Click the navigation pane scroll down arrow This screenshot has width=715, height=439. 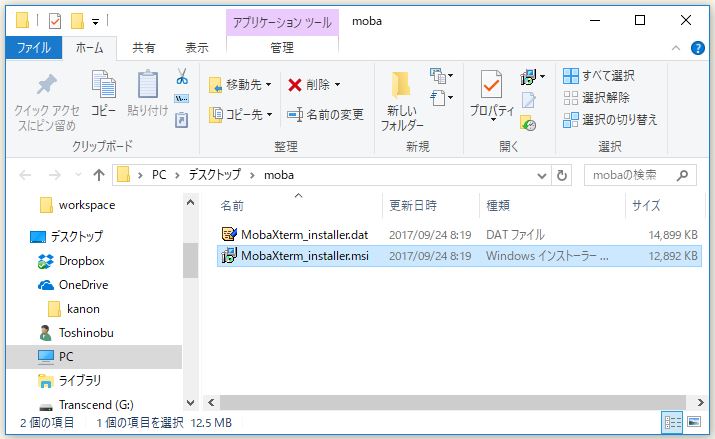191,403
